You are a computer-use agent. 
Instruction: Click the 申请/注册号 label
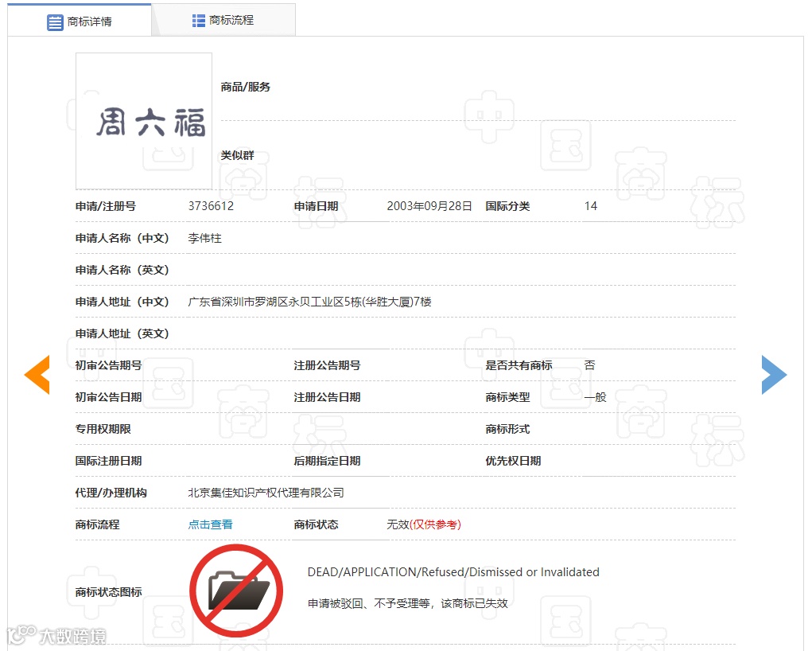point(106,206)
